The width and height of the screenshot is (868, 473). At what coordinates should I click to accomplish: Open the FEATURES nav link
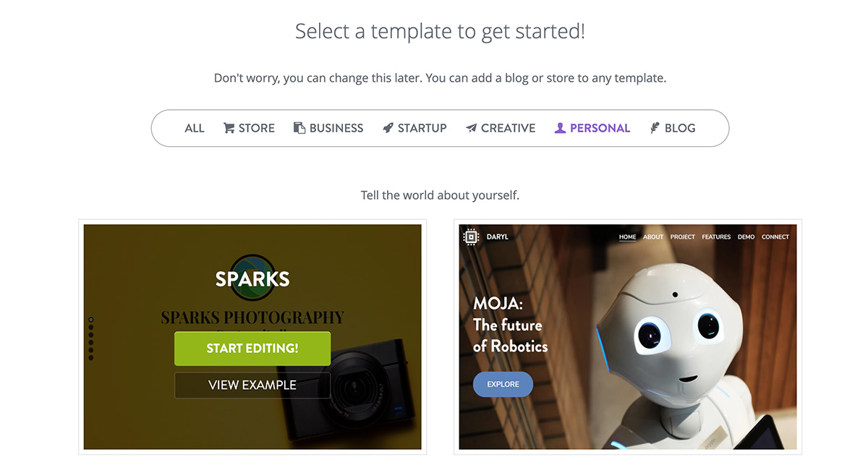[x=716, y=236]
